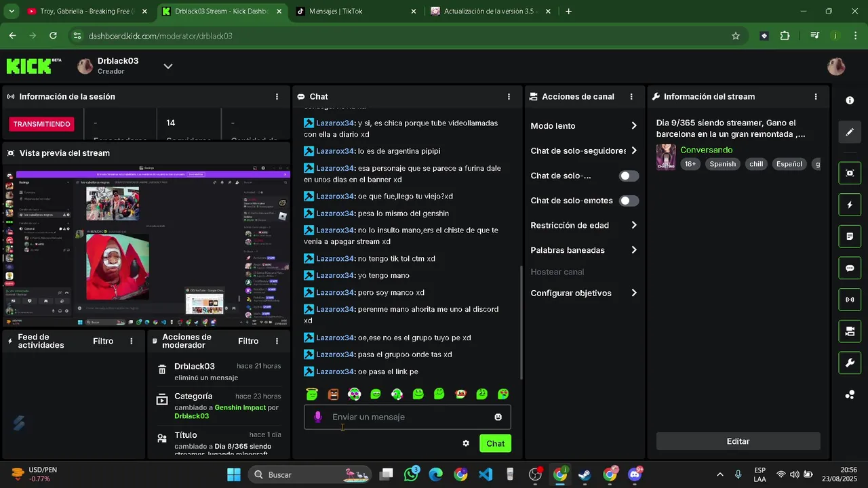
Task: Click the camera layout sidebar icon
Action: tap(850, 331)
